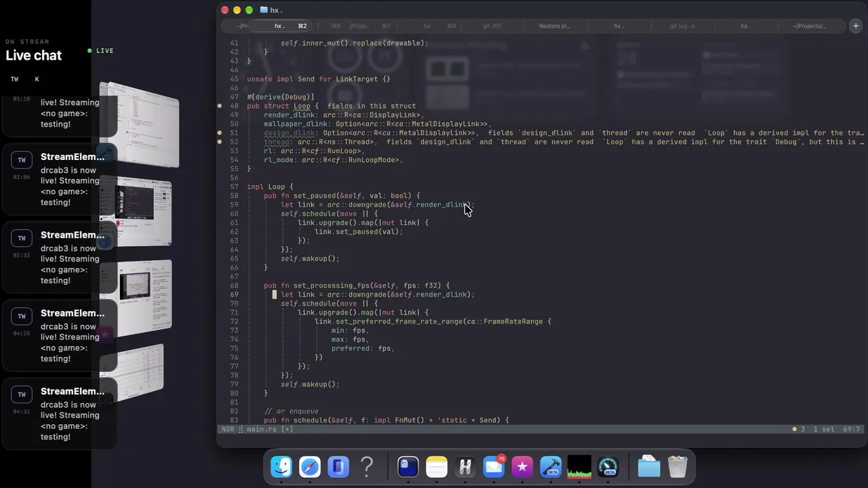This screenshot has width=868, height=488.
Task: Open the activity graph dock icon
Action: pos(579,466)
